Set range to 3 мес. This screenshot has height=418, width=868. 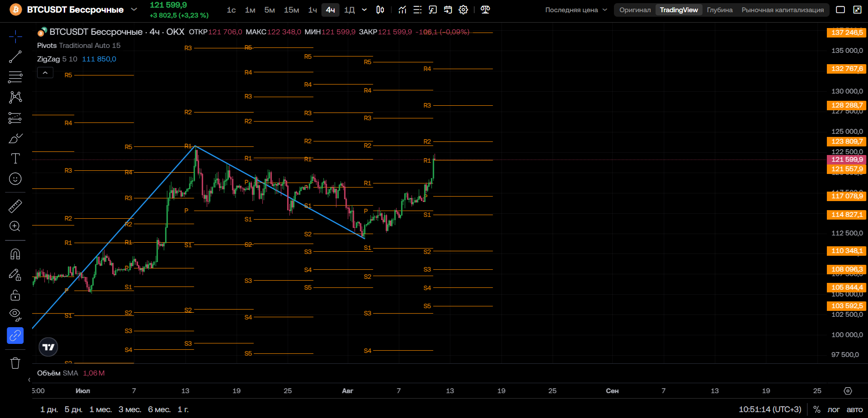point(130,409)
